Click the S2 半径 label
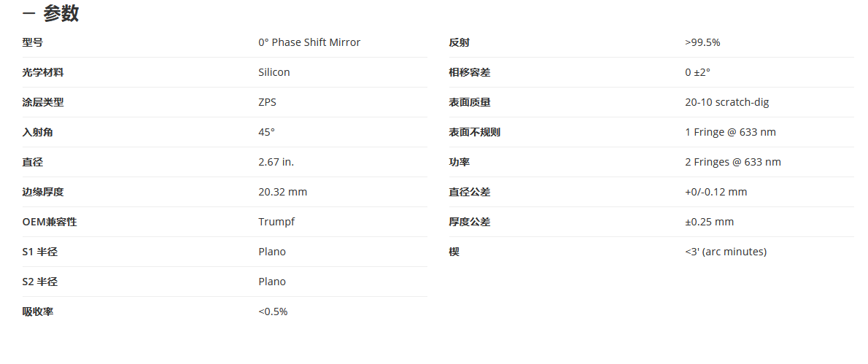Viewport: 868px width, 364px height. [x=40, y=282]
